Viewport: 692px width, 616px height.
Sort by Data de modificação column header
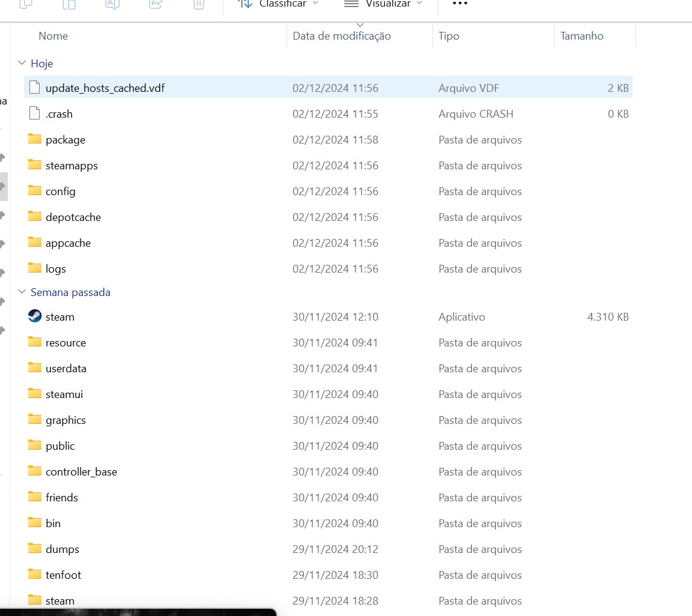[x=341, y=36]
